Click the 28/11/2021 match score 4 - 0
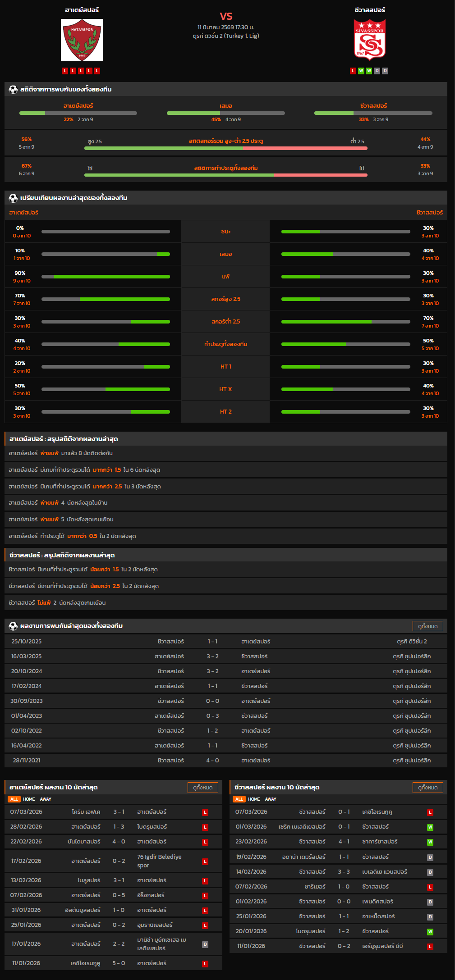 tap(212, 761)
